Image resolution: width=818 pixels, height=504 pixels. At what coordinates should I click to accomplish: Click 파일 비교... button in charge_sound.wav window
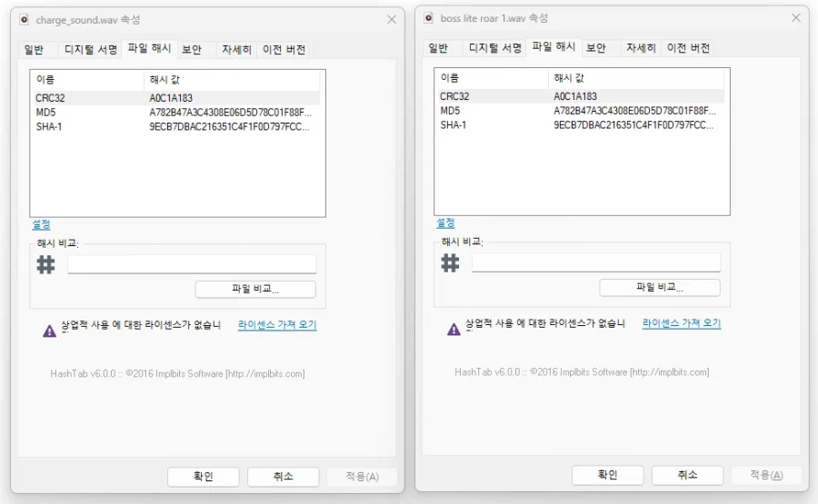point(255,290)
